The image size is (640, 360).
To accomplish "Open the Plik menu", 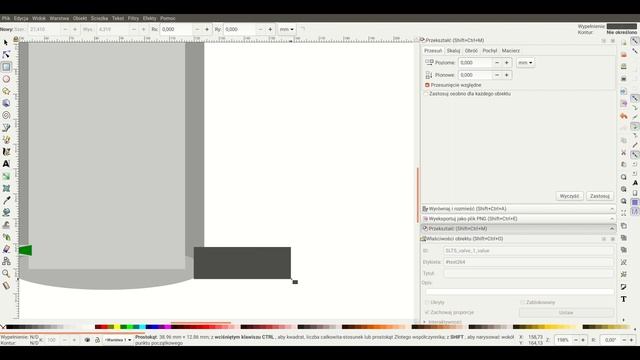I will pyautogui.click(x=6, y=18).
